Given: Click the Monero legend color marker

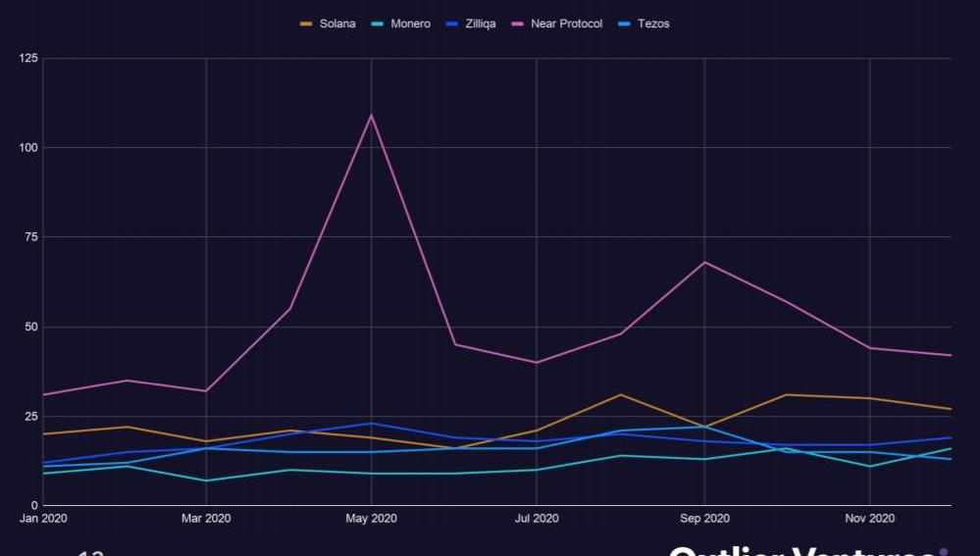Looking at the screenshot, I should pos(378,24).
